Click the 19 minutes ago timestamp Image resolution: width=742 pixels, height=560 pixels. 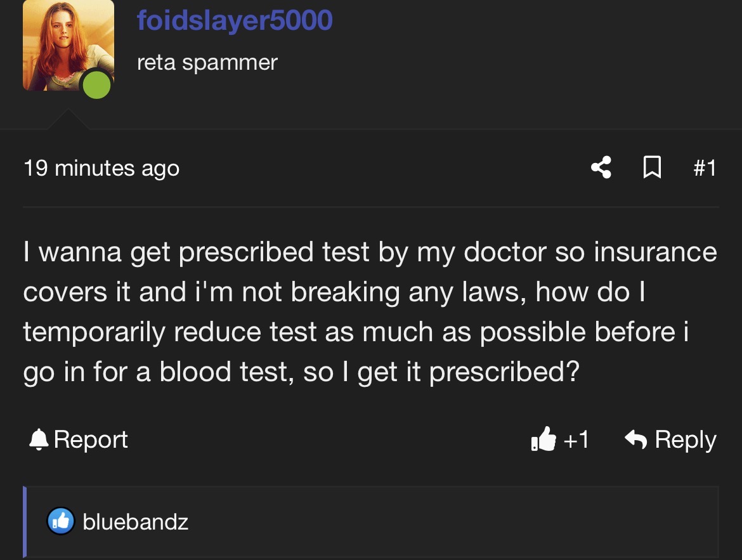(101, 168)
